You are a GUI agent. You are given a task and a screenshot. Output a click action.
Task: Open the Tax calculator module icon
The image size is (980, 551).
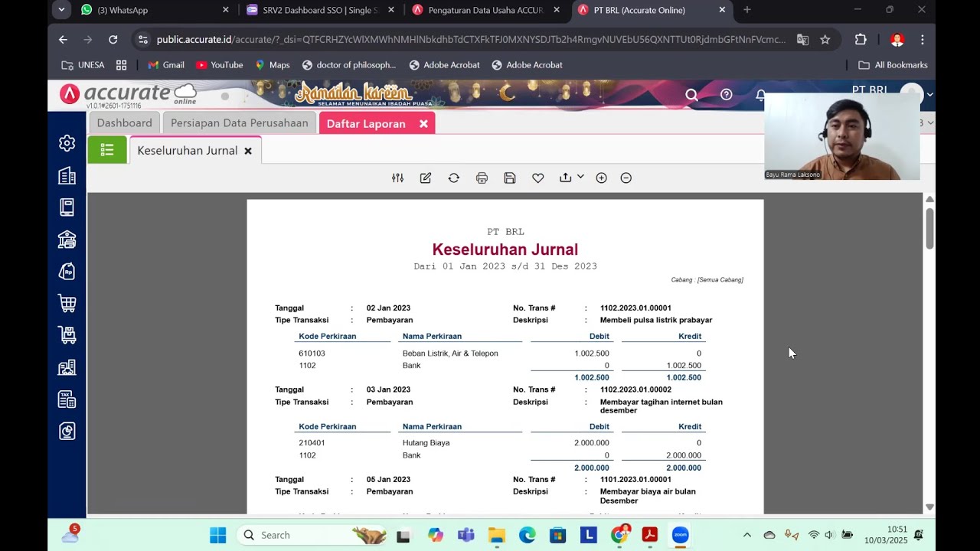click(67, 399)
